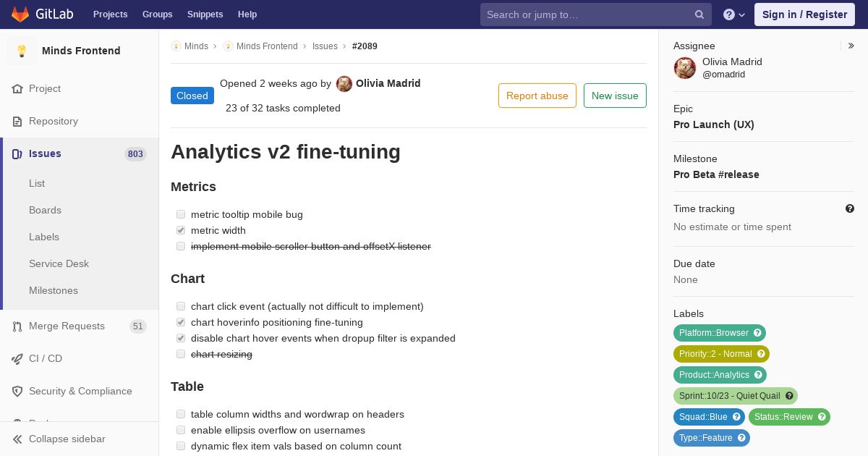868x456 pixels.
Task: Toggle 'metric width' checkbox
Action: coord(181,231)
